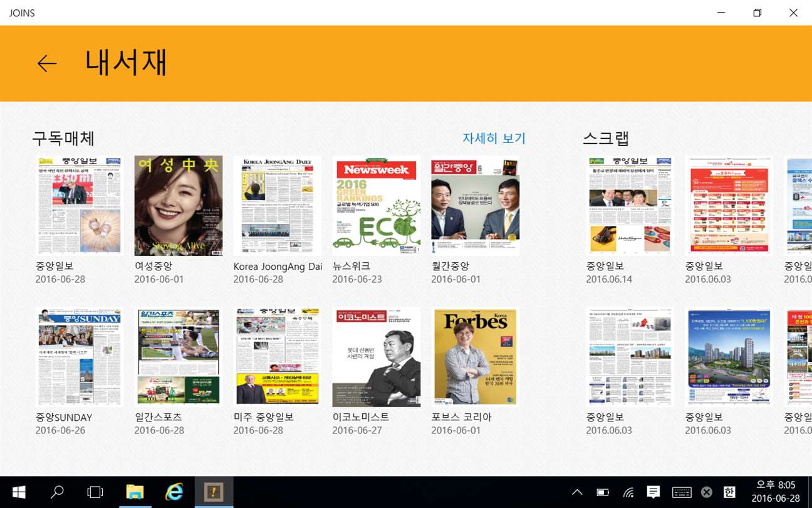
Task: Launch Internet Explorer from the taskbar
Action: [174, 492]
